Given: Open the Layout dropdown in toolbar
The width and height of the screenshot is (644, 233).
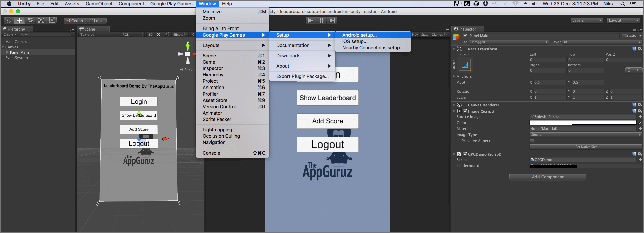Looking at the screenshot, I should pos(624,20).
